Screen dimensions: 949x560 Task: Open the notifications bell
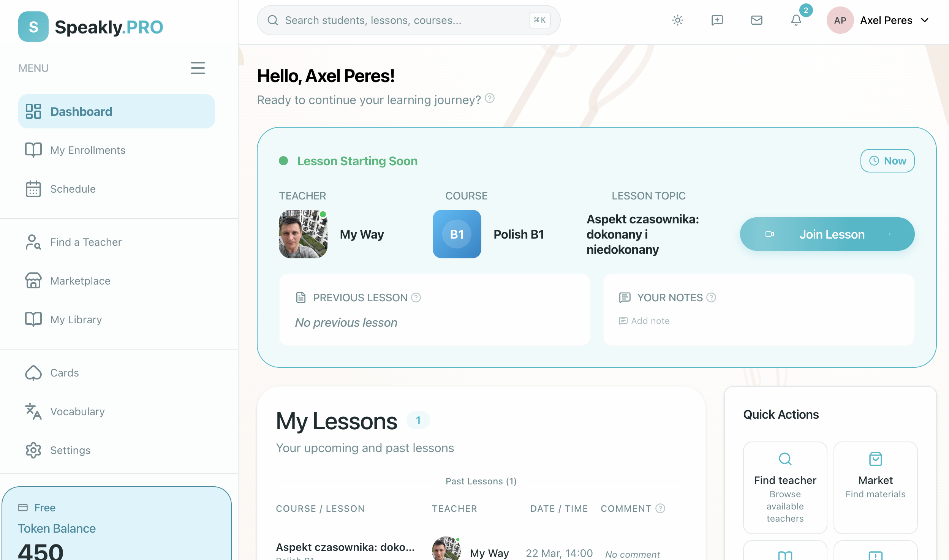[796, 20]
